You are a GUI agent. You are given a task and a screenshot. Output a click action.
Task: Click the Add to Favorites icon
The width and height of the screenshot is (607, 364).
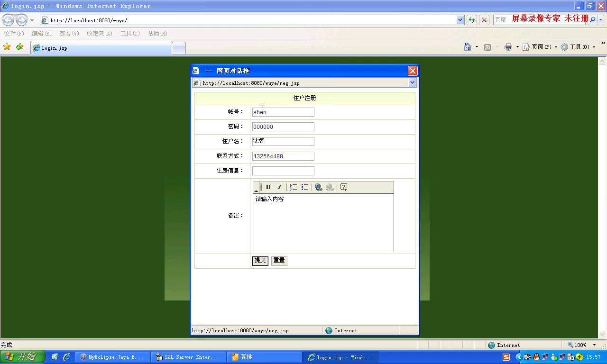(19, 46)
